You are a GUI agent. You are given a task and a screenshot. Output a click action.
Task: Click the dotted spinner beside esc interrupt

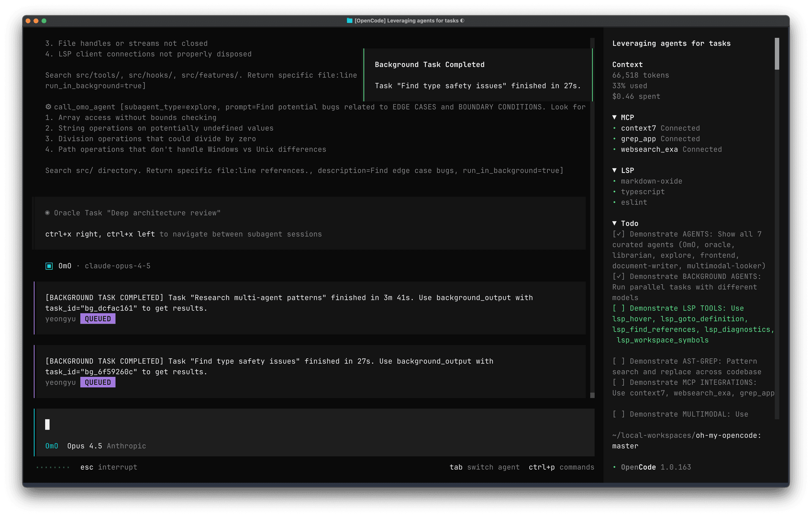coord(53,467)
